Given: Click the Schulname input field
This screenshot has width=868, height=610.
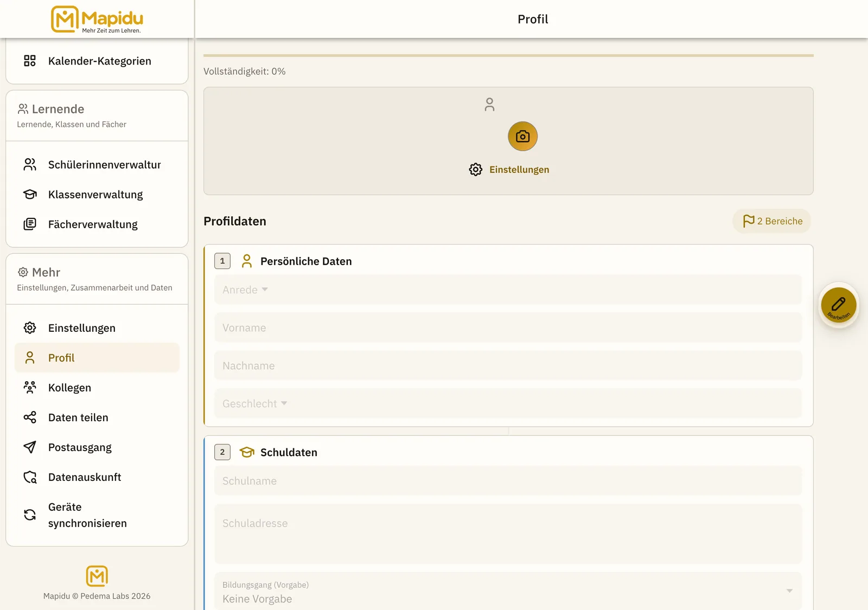Looking at the screenshot, I should [x=508, y=481].
